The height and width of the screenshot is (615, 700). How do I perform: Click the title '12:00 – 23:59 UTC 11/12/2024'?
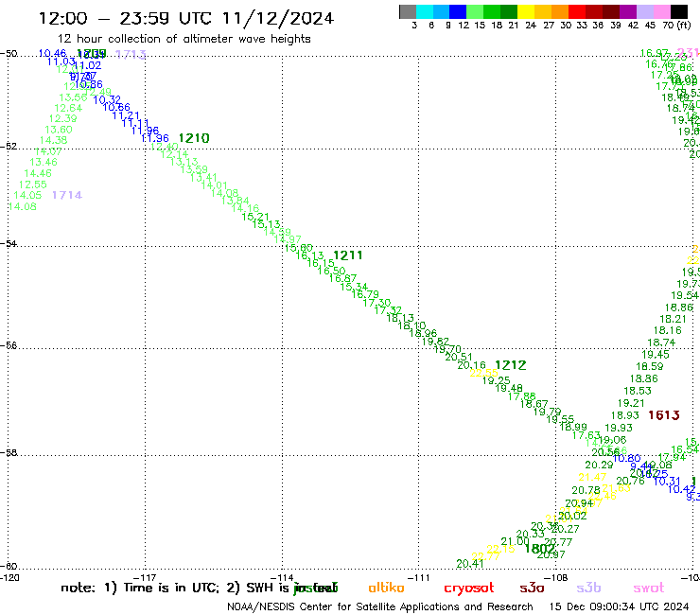[186, 18]
